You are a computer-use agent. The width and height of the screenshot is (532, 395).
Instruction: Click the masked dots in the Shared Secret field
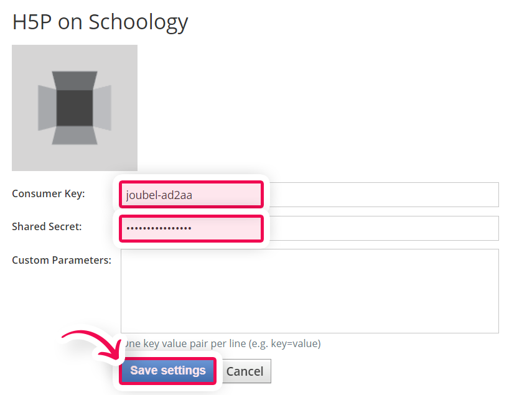[159, 228]
